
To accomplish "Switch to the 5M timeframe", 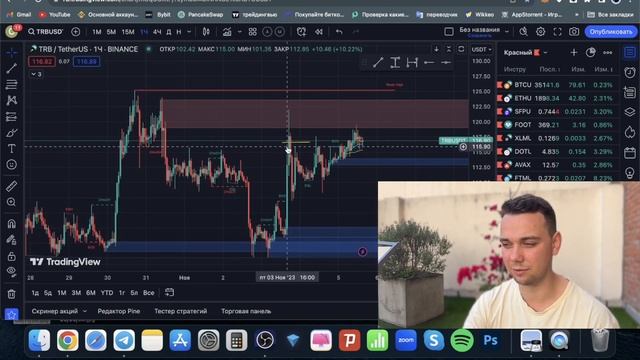I will 111,32.
